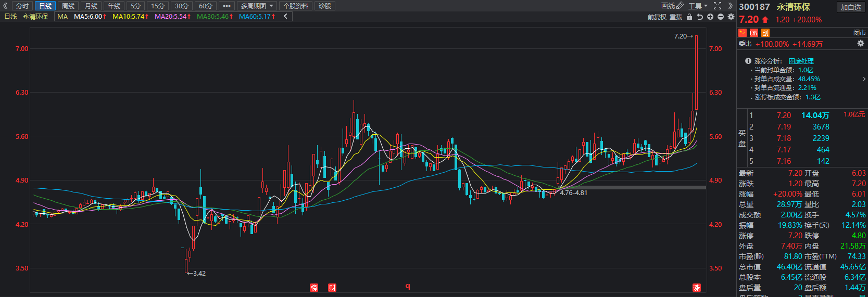The width and height of the screenshot is (868, 297).
Task: Open the 多周期图 dropdown
Action: tap(257, 6)
